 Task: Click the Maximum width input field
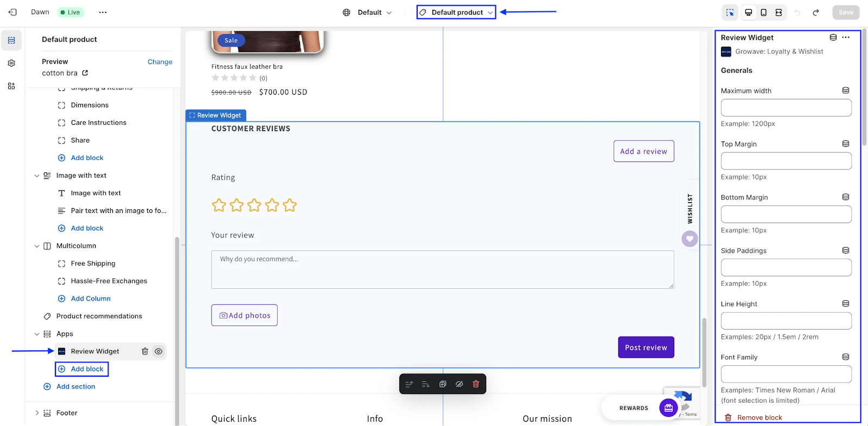(786, 108)
